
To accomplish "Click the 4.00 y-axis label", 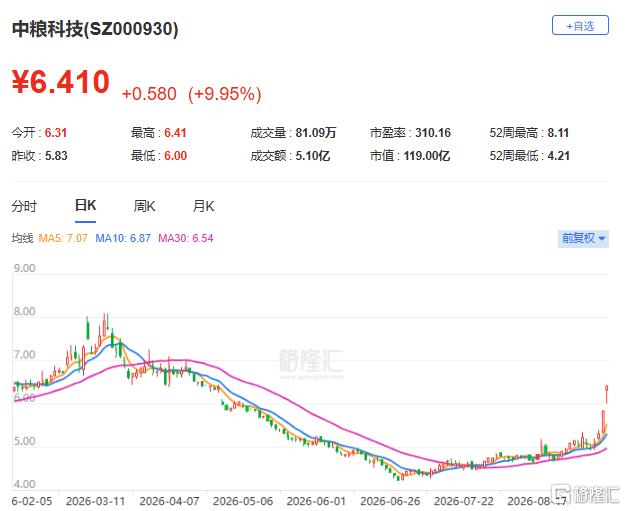I will (24, 484).
